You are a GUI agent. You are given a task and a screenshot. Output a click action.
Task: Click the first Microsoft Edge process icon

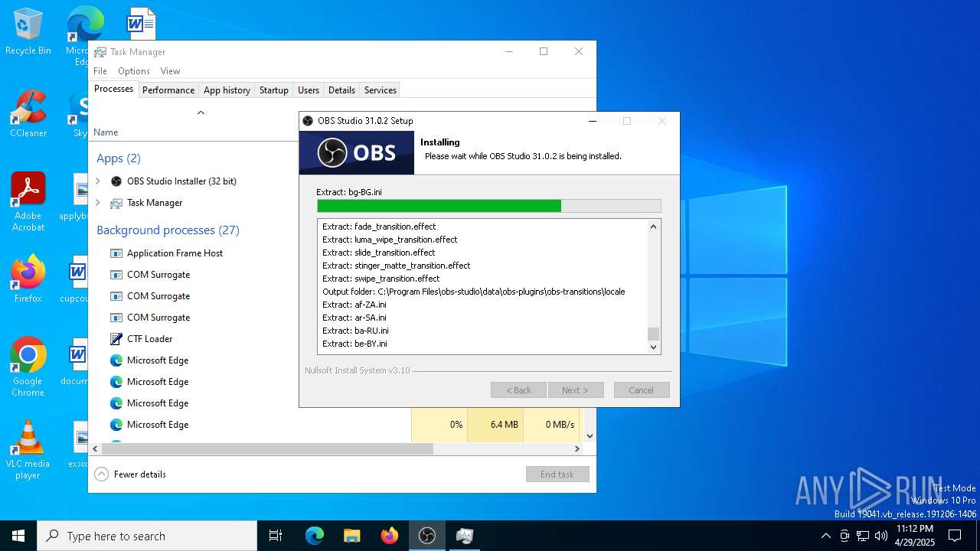coord(116,360)
